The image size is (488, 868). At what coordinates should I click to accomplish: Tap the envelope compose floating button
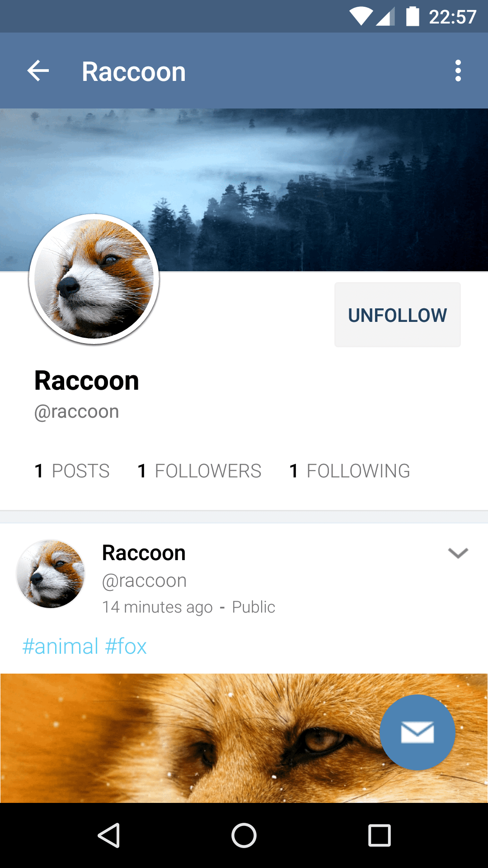pos(418,732)
